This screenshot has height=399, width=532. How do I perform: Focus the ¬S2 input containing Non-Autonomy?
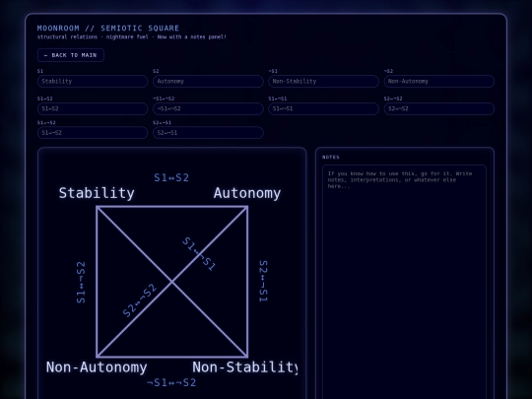(439, 82)
